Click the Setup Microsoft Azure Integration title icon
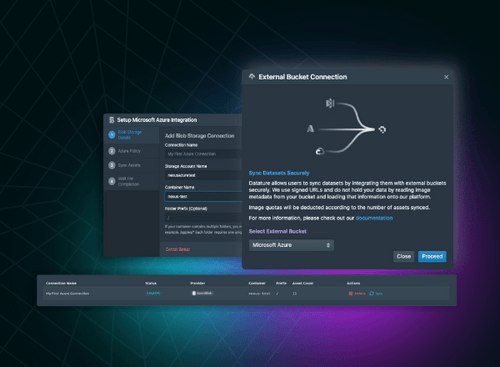 point(112,120)
